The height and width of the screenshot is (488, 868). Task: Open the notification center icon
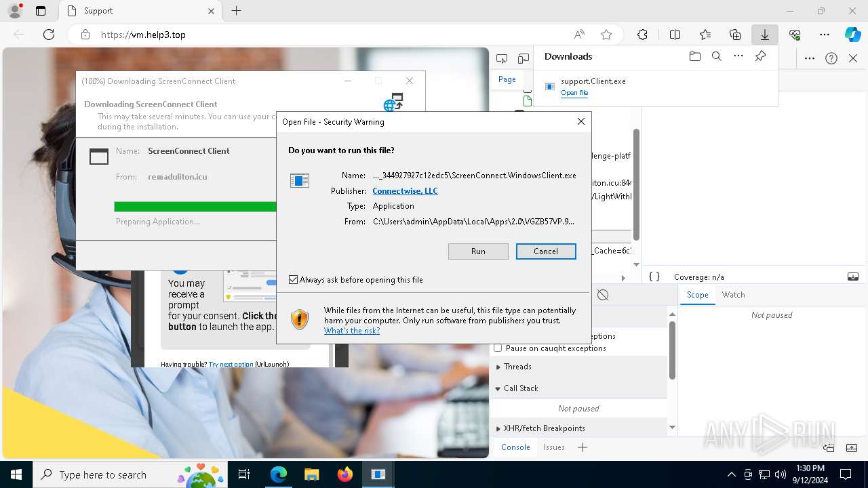tap(846, 474)
